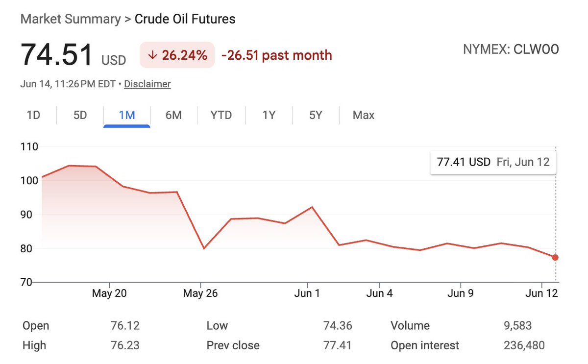Show the Max range chart
Screen dimensions: 588x364
pos(364,116)
